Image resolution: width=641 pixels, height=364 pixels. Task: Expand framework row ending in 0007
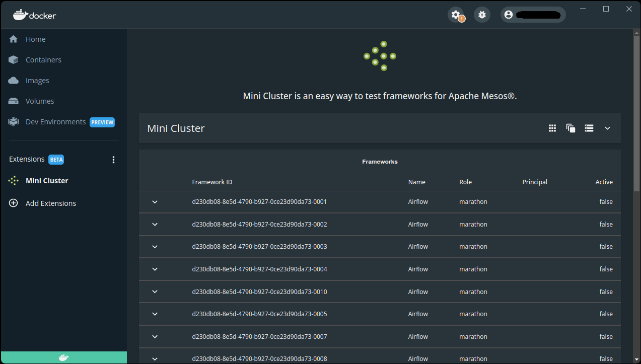(155, 337)
